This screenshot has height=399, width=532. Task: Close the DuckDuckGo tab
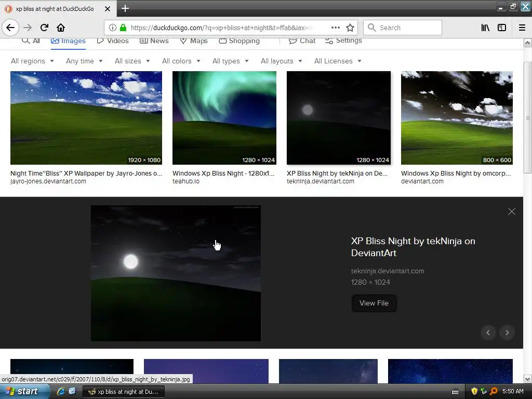click(x=107, y=9)
